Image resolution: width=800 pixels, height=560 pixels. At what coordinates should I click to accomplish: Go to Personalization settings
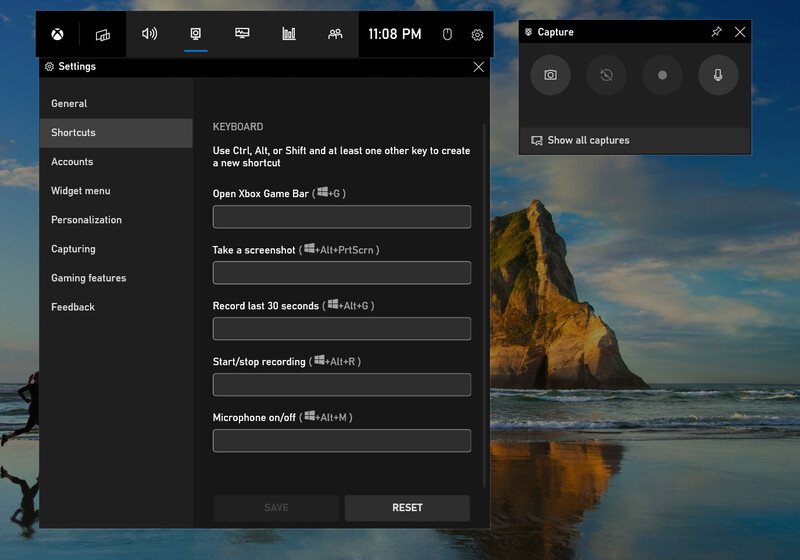(x=116, y=220)
